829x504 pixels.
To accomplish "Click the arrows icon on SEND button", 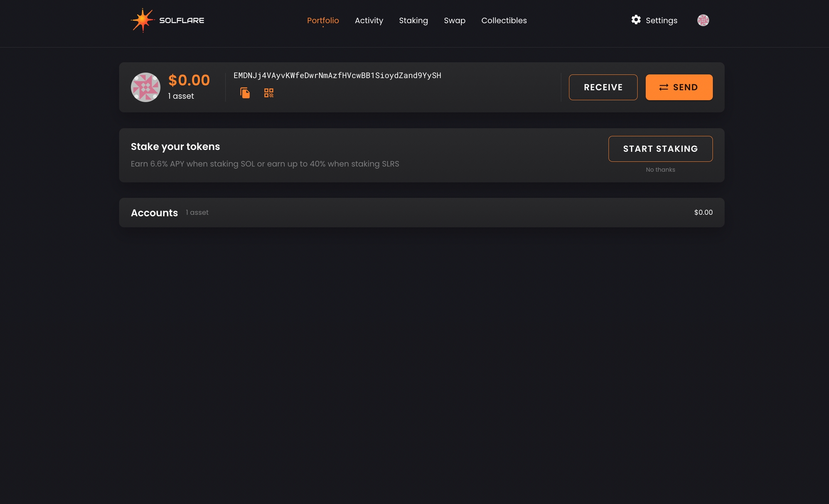I will [x=663, y=87].
